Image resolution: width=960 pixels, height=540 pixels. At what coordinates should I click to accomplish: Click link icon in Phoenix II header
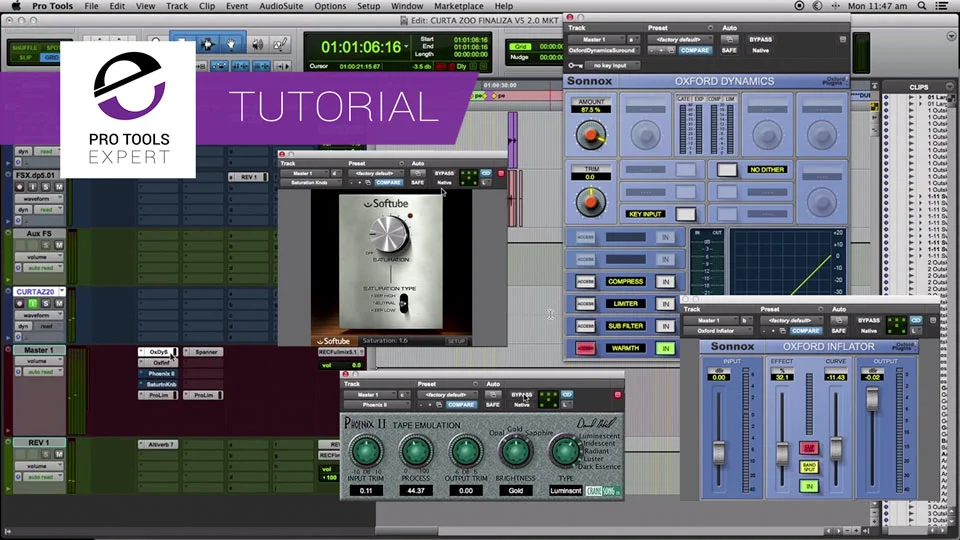point(567,395)
